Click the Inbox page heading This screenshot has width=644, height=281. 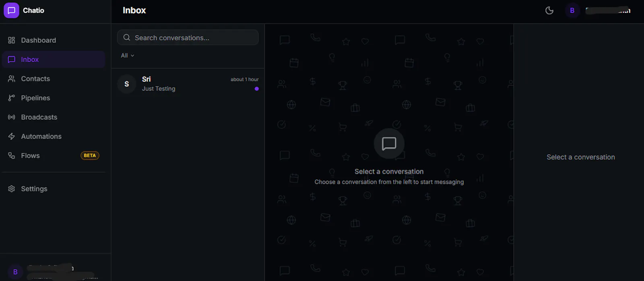coord(134,10)
